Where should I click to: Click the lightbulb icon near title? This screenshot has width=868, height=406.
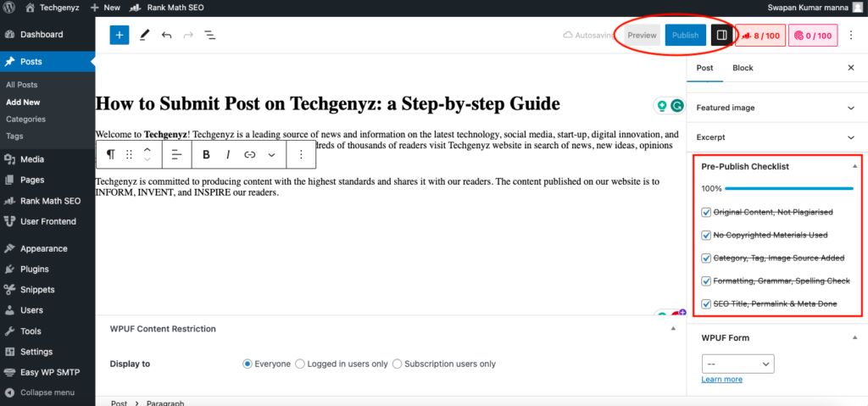tap(661, 106)
